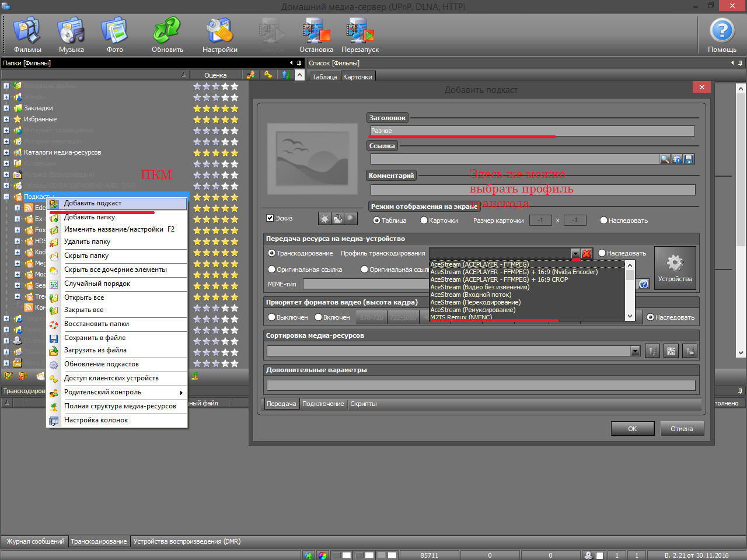
Task: Open the Фильмы section in toolbar
Action: [x=27, y=34]
